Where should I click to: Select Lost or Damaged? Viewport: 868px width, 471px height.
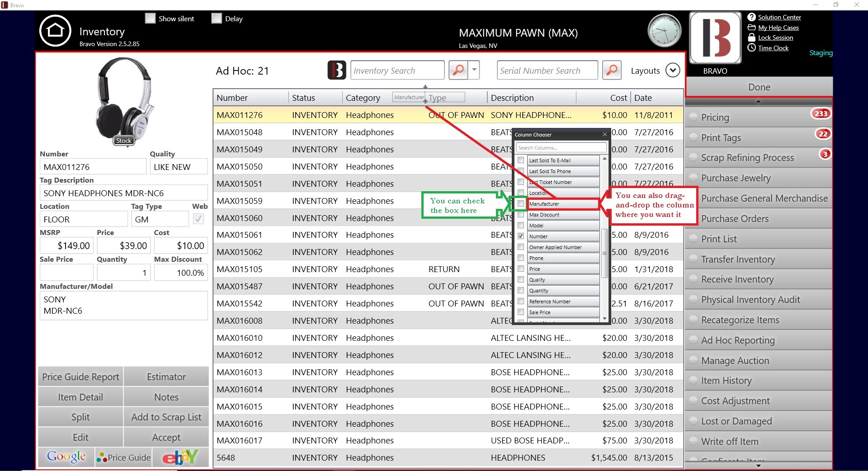[759, 421]
